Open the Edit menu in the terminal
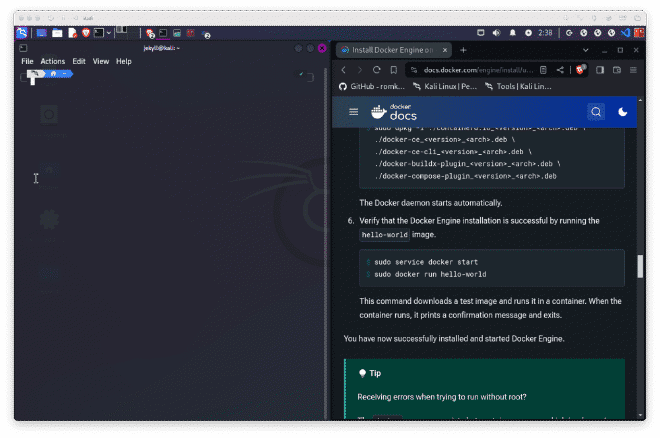 click(x=79, y=61)
